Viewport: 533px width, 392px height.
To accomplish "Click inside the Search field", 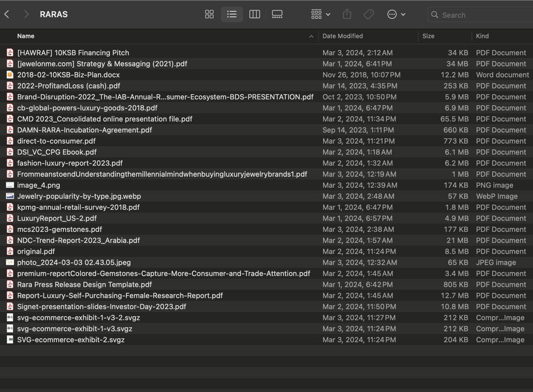I will tap(479, 15).
